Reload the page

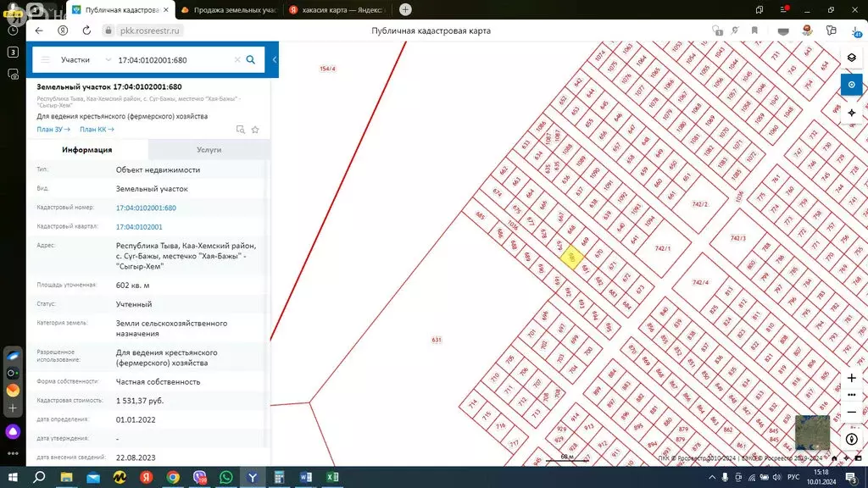click(x=86, y=30)
